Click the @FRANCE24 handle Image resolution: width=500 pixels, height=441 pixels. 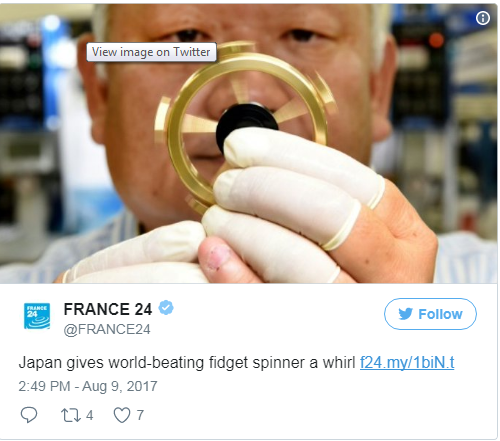pyautogui.click(x=107, y=329)
